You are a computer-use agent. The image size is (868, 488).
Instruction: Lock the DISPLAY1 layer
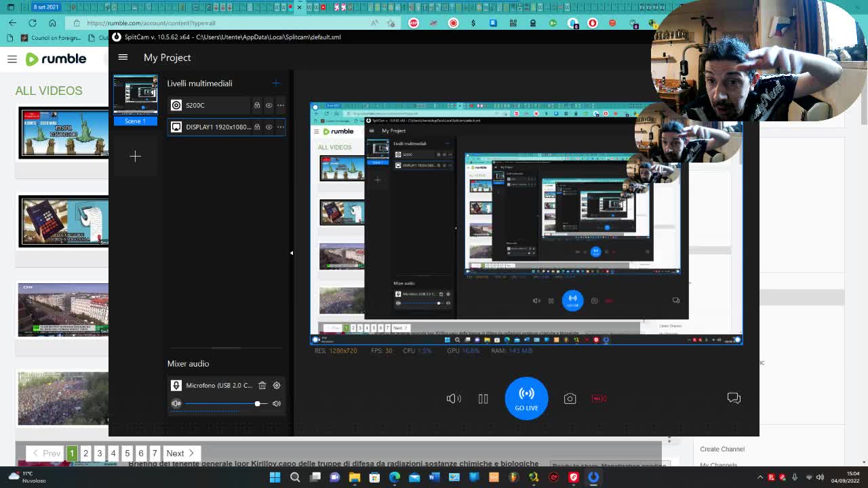(x=257, y=127)
